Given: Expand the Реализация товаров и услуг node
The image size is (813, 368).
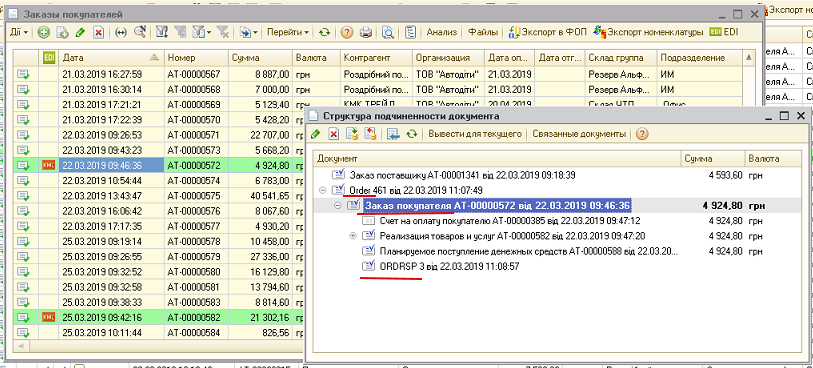Looking at the screenshot, I should point(354,236).
